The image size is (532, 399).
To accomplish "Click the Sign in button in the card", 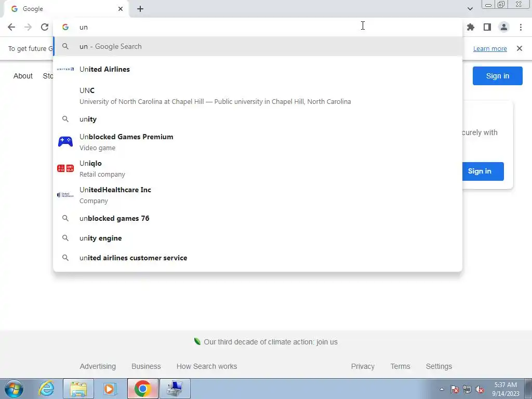I will pos(483,171).
